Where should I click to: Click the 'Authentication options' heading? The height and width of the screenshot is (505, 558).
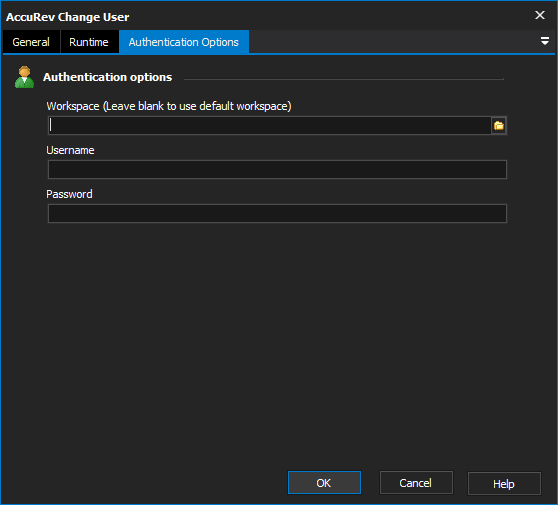tap(107, 77)
